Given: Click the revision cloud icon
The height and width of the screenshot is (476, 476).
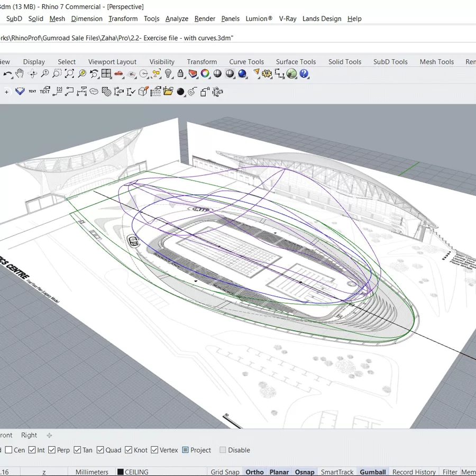Looking at the screenshot, I should point(94,91).
